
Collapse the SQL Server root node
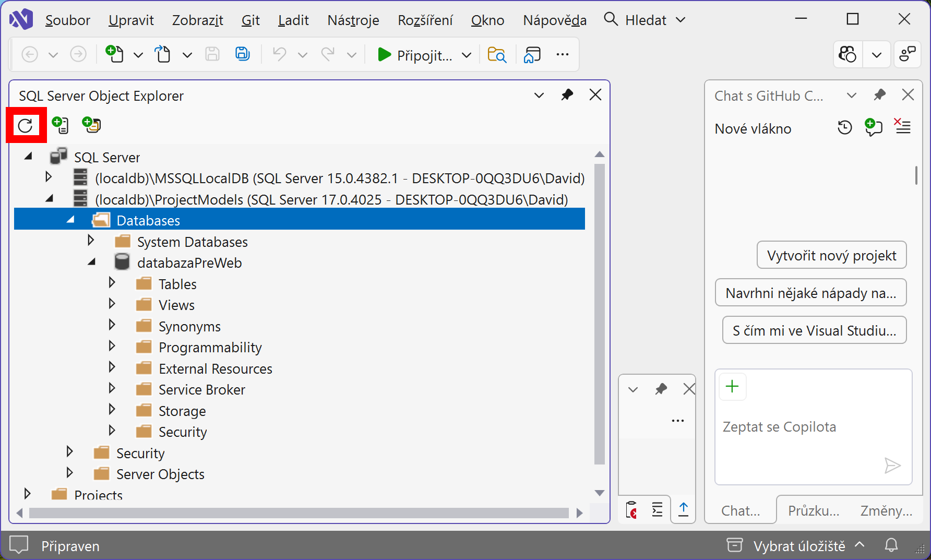pyautogui.click(x=28, y=157)
